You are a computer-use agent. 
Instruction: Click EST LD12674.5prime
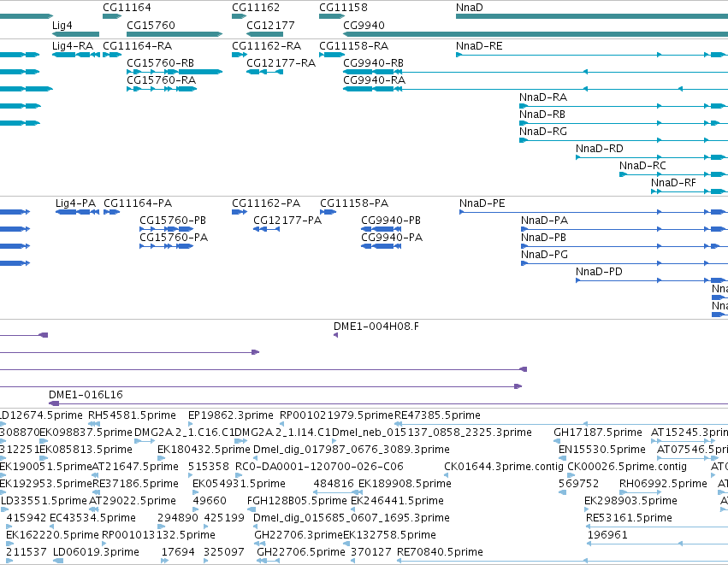tap(41, 415)
